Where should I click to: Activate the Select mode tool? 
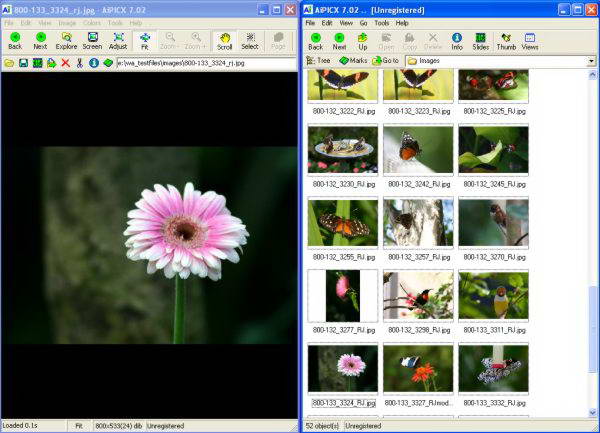(x=250, y=41)
